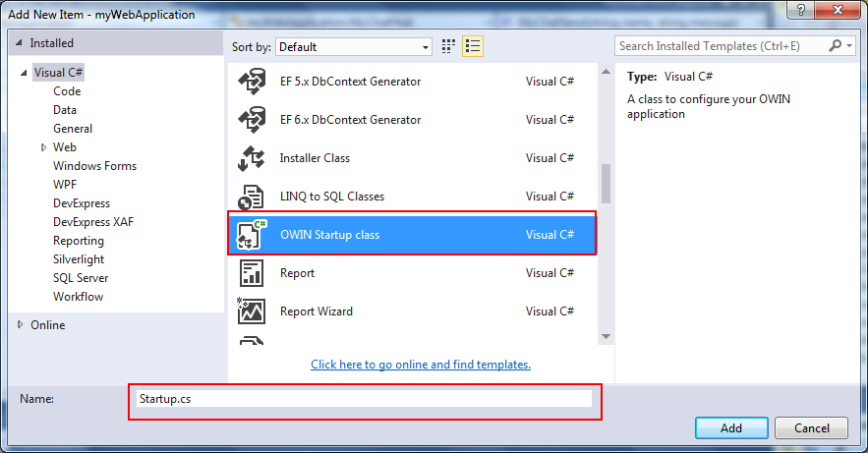Select EF 6.x DbContext Generator template
This screenshot has width=868, height=453.
[x=412, y=120]
